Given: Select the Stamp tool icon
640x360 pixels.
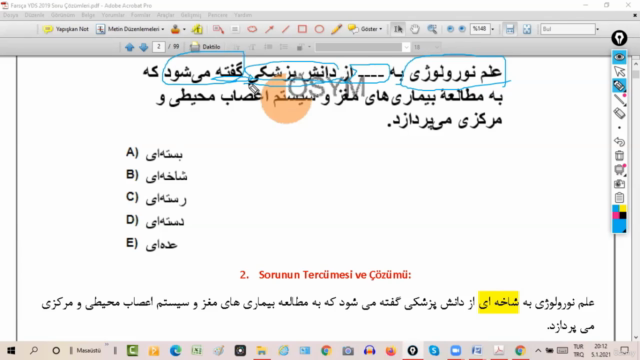Looking at the screenshot, I should [176, 29].
